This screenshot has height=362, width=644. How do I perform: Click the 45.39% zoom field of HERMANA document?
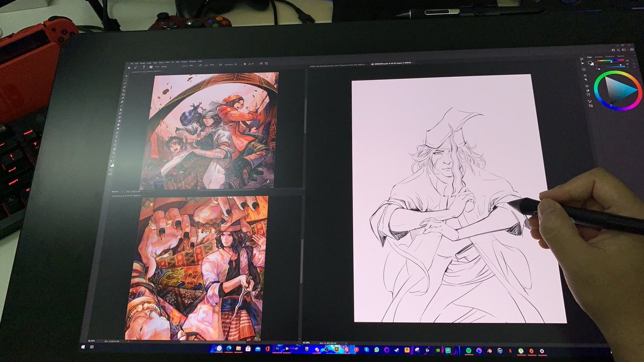306,342
